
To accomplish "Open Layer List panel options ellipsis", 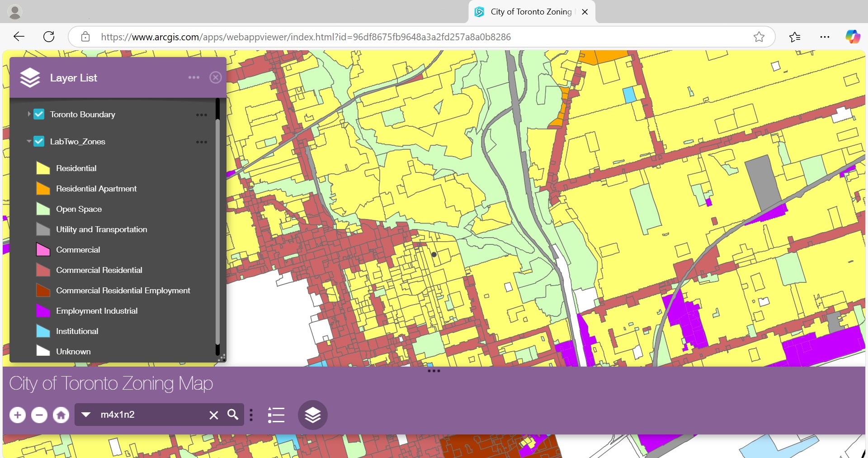I will tap(194, 77).
